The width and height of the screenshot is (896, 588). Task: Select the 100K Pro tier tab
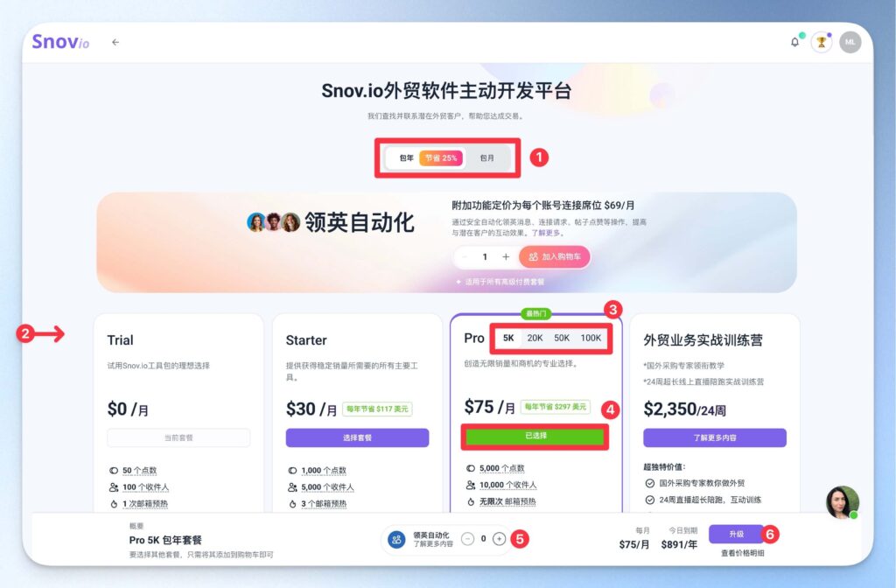(x=591, y=338)
